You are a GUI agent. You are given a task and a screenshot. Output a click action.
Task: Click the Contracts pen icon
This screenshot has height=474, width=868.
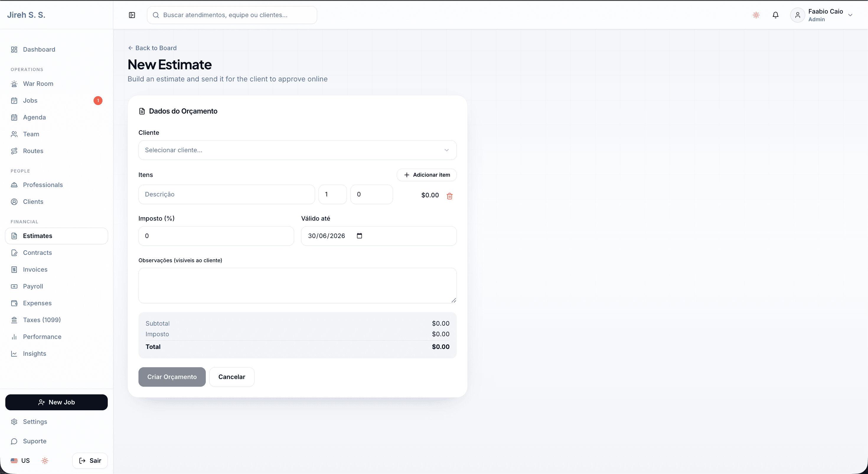[x=14, y=253]
